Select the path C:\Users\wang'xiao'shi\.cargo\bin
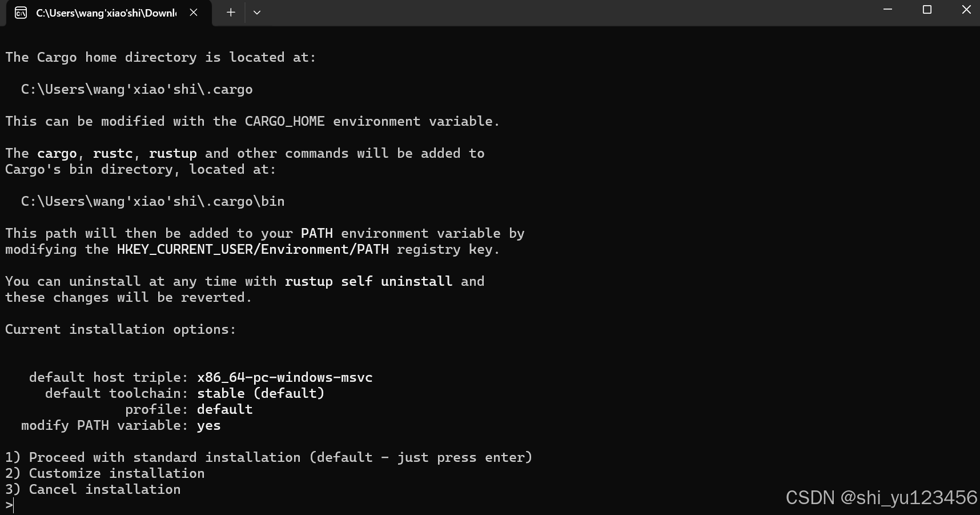 (x=152, y=201)
